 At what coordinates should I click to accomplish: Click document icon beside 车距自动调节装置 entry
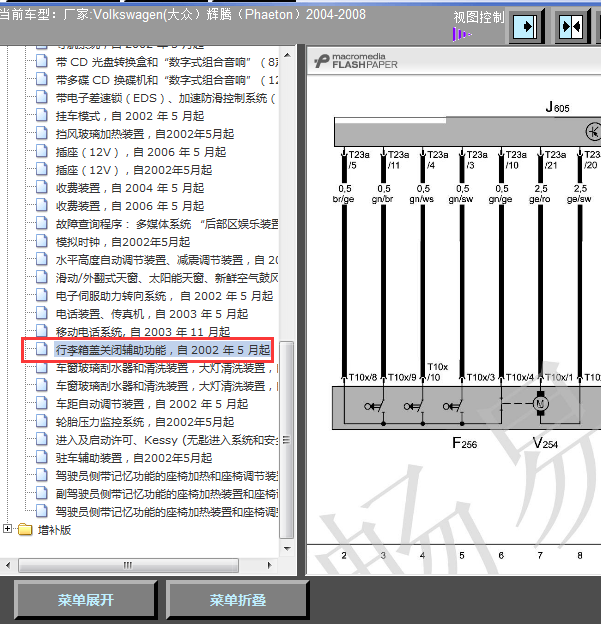point(42,404)
